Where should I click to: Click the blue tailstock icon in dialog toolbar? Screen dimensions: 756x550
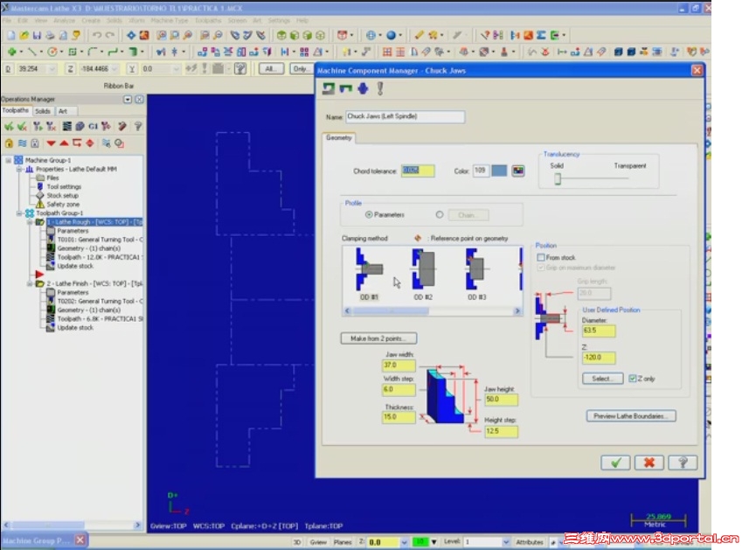point(363,88)
